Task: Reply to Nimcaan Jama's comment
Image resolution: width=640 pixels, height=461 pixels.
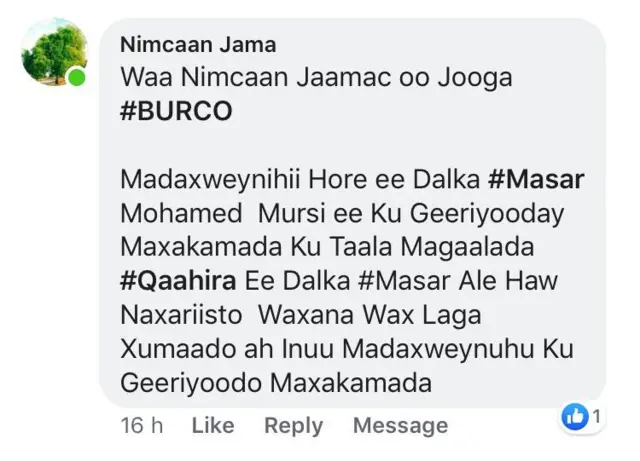Action: (293, 425)
